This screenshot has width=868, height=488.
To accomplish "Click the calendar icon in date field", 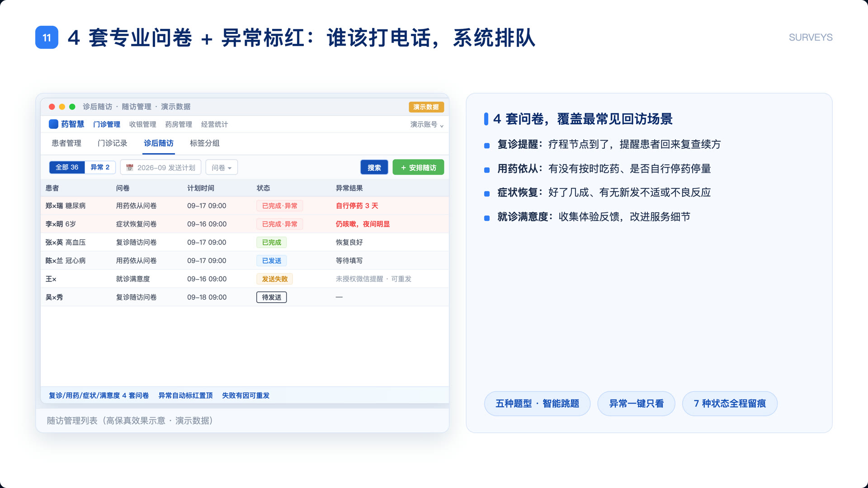I will (130, 168).
